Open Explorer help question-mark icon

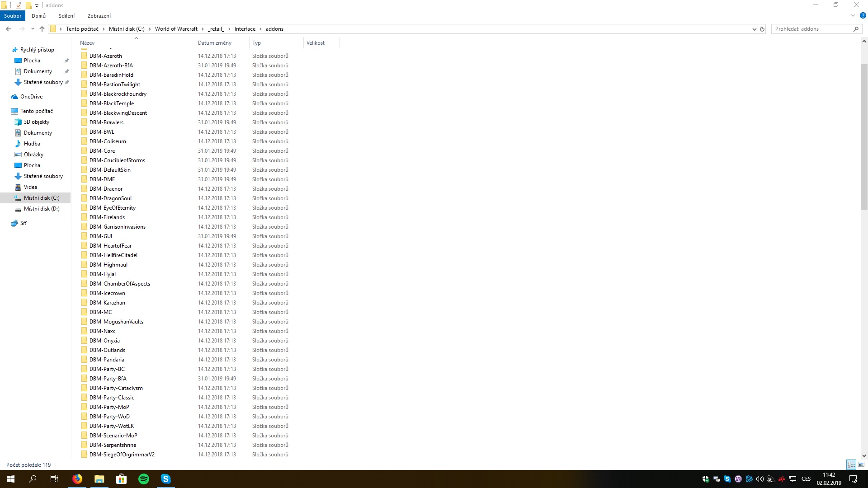click(x=863, y=15)
